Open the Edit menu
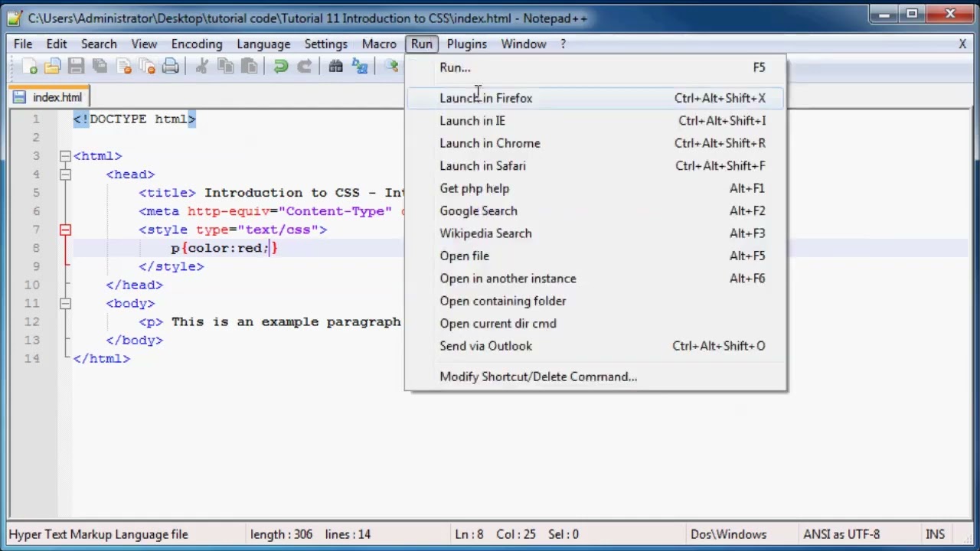 pos(57,44)
